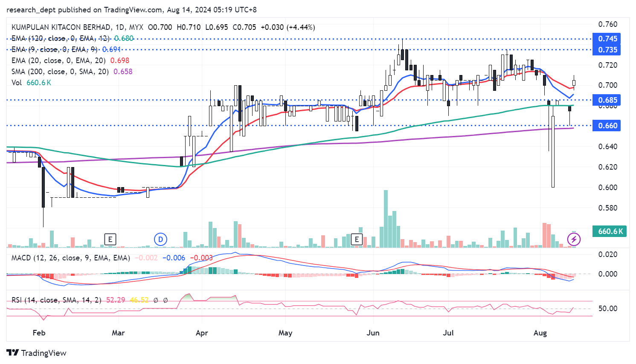The image size is (636, 364).
Task: Open the earnings E marker near June
Action: 357,240
